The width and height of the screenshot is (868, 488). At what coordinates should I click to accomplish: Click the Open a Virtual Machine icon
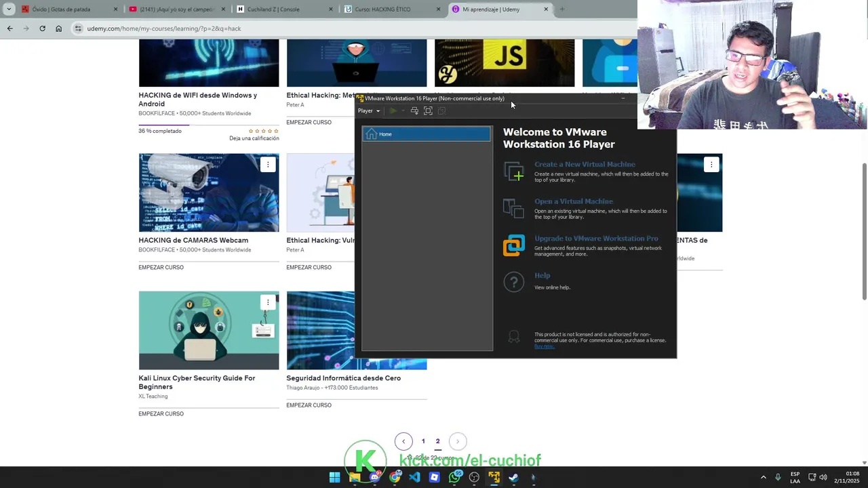513,208
